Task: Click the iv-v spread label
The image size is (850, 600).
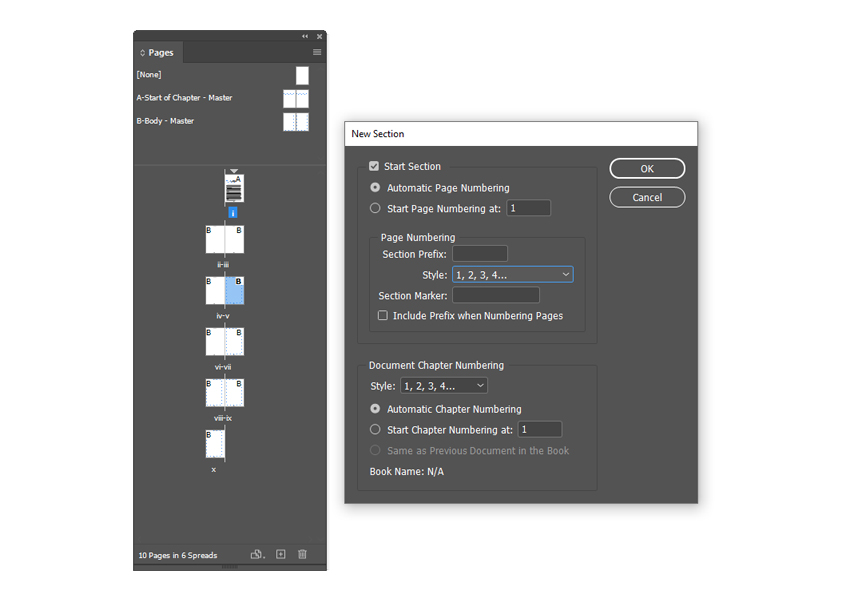Action: [223, 315]
